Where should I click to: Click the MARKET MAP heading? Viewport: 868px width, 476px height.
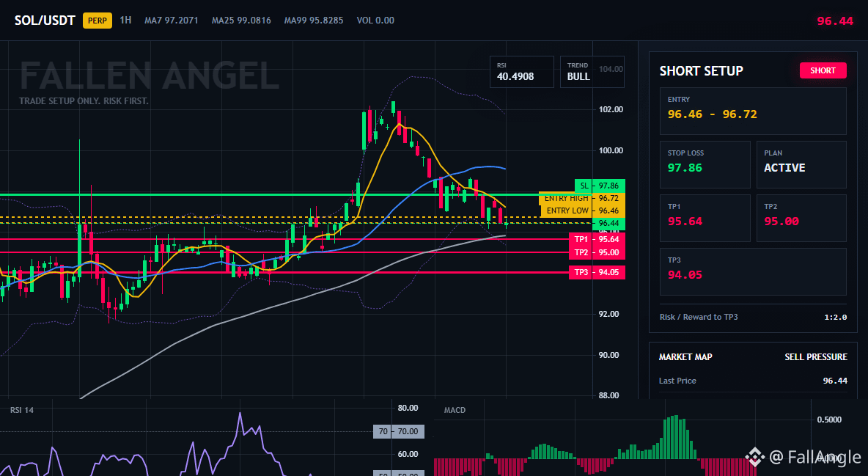tap(685, 357)
